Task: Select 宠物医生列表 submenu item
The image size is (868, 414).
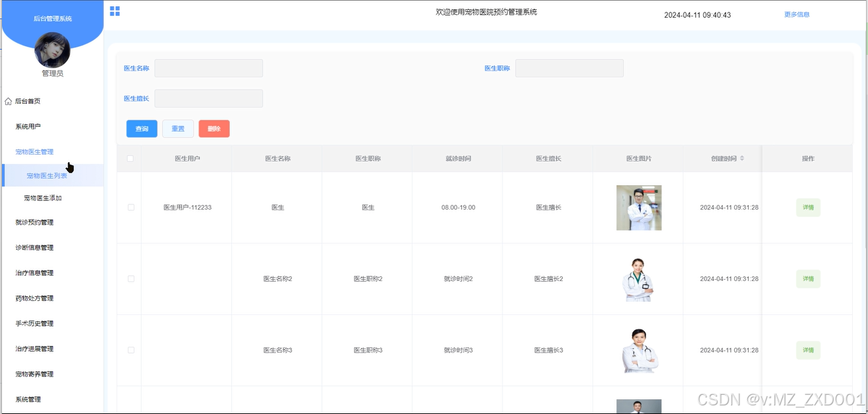Action: (52, 176)
